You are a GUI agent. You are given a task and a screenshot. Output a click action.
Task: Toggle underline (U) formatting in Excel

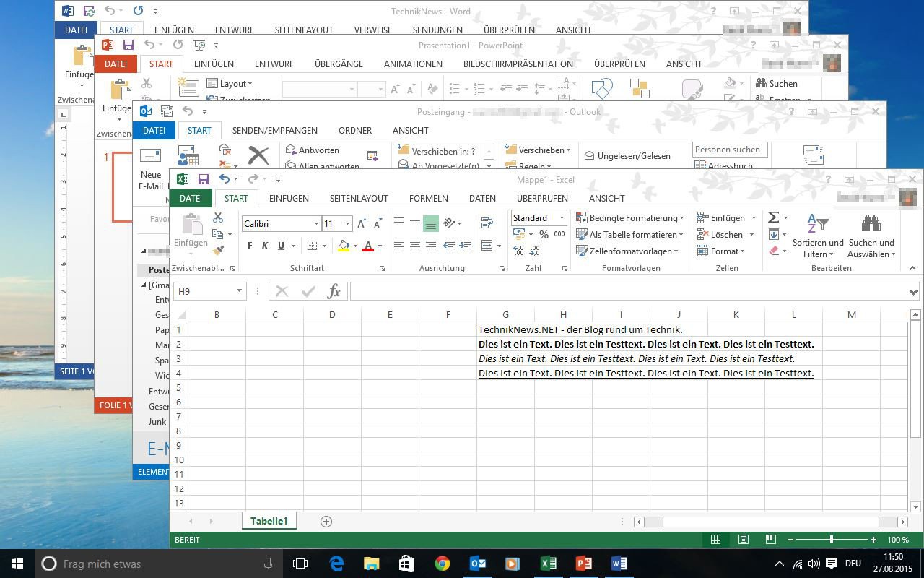281,246
